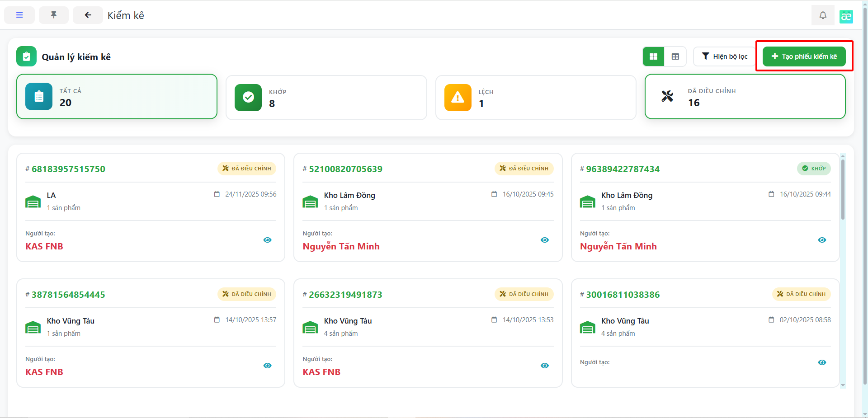
Task: Filter by Lệch status card
Action: (535, 98)
